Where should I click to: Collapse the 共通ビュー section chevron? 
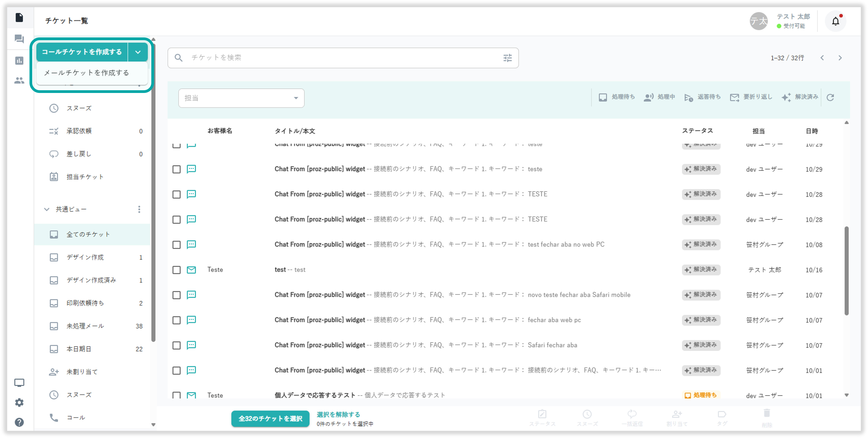(x=47, y=209)
